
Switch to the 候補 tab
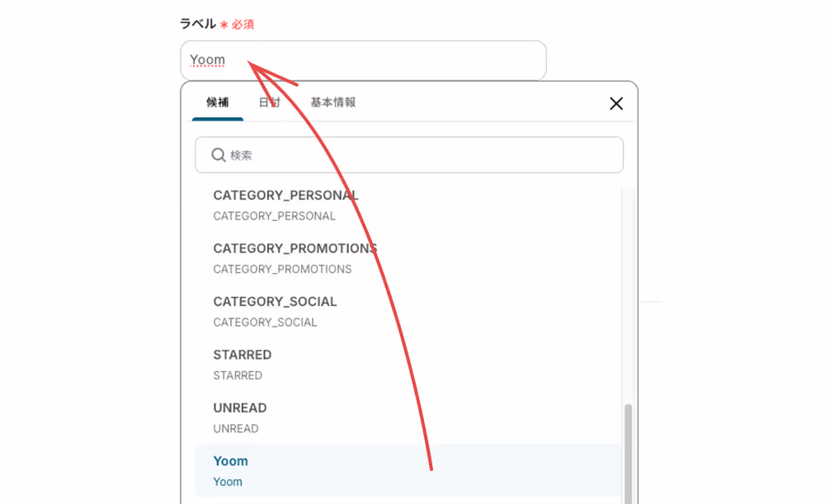pyautogui.click(x=217, y=102)
